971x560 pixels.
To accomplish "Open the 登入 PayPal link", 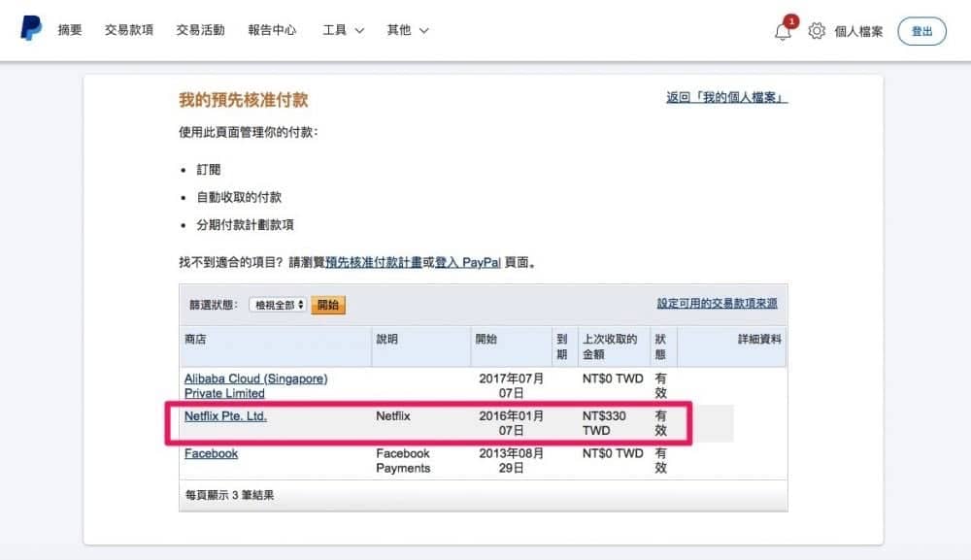I will point(468,262).
